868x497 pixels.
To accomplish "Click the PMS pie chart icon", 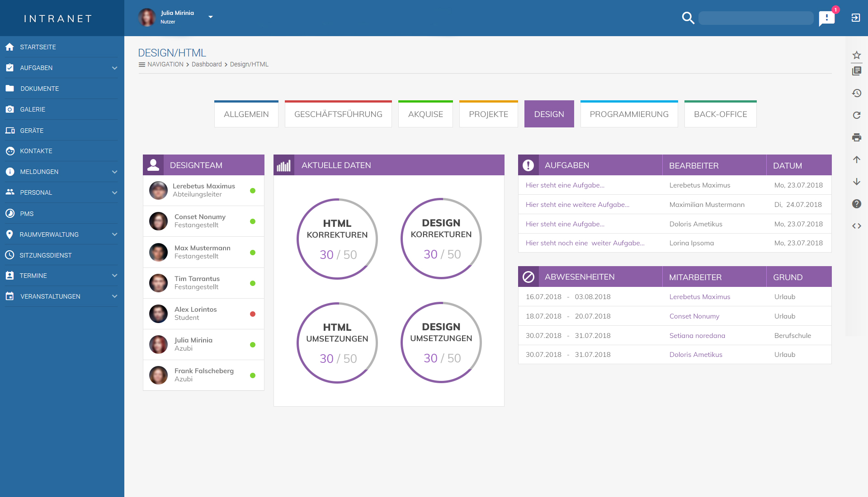I will [9, 213].
